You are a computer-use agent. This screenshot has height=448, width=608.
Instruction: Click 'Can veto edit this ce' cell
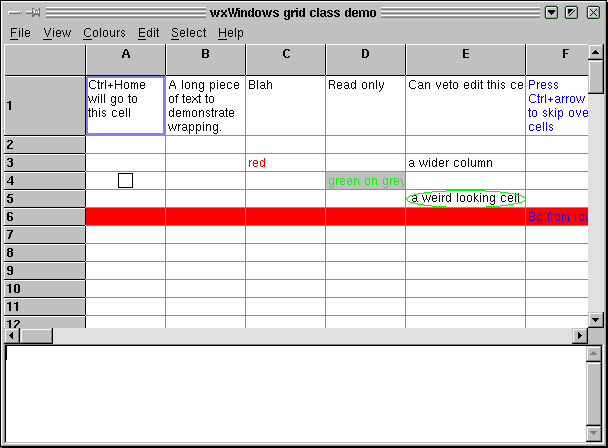point(466,106)
